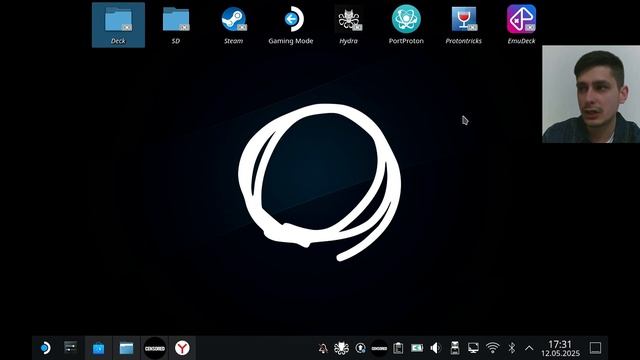The height and width of the screenshot is (360, 640).
Task: Open the battery status tray icon
Action: pyautogui.click(x=417, y=348)
